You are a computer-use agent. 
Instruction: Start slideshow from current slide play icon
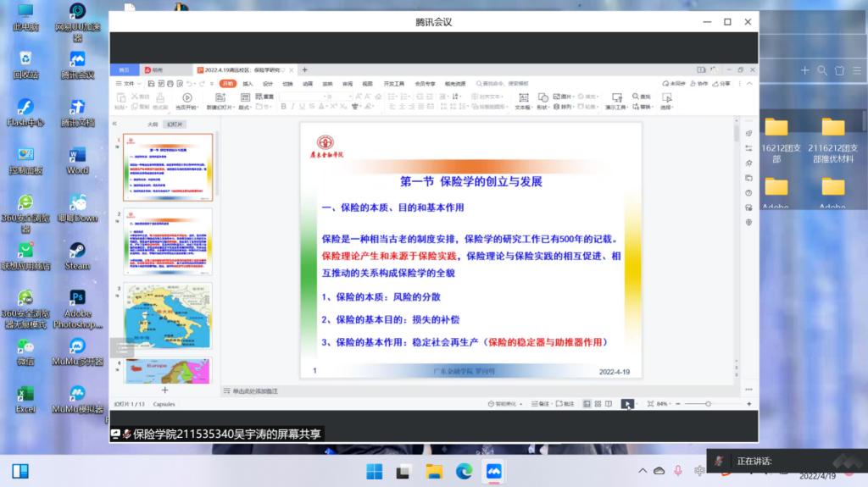[x=187, y=97]
